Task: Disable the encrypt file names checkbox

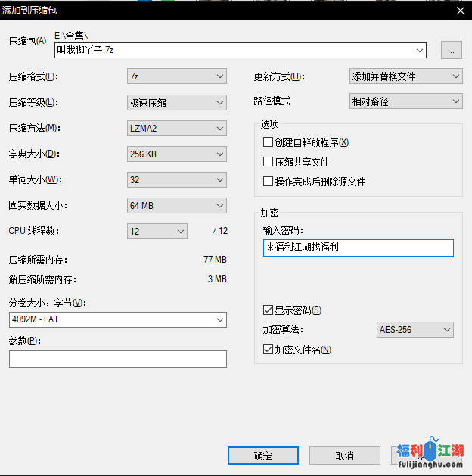Action: [x=268, y=350]
